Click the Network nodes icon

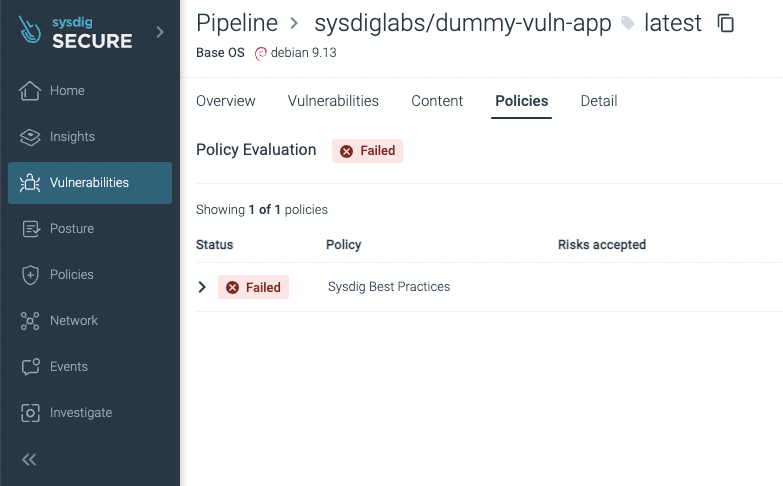[x=30, y=321]
